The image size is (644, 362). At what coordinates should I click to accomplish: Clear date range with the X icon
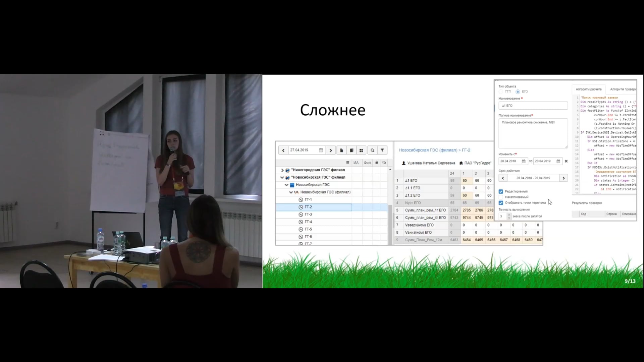tap(566, 161)
